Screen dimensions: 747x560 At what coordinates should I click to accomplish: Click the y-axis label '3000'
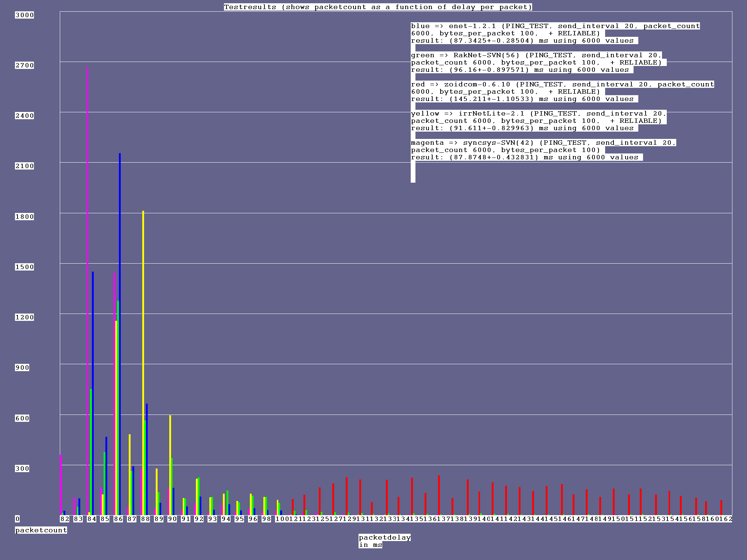pos(24,15)
